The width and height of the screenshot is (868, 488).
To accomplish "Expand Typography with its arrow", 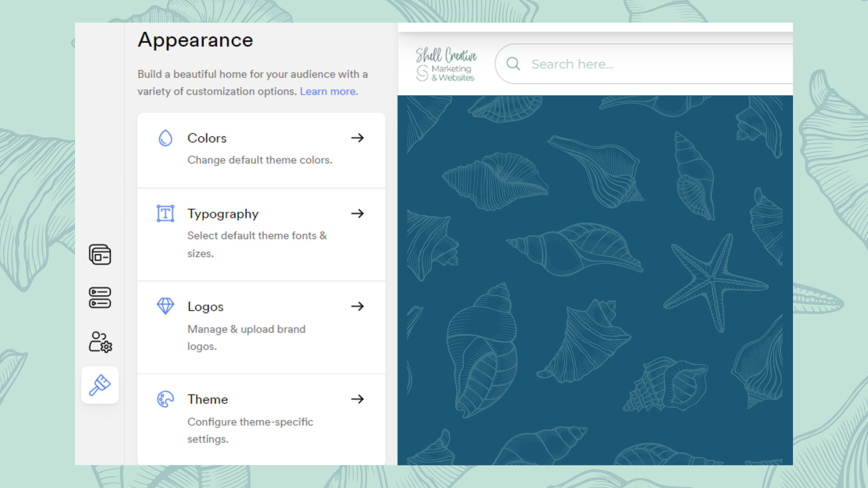I will pos(358,213).
